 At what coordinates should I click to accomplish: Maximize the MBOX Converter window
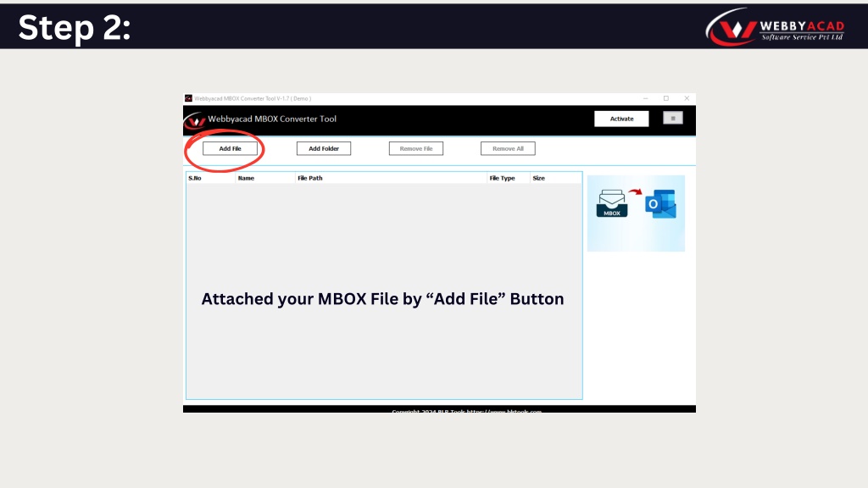pyautogui.click(x=666, y=98)
